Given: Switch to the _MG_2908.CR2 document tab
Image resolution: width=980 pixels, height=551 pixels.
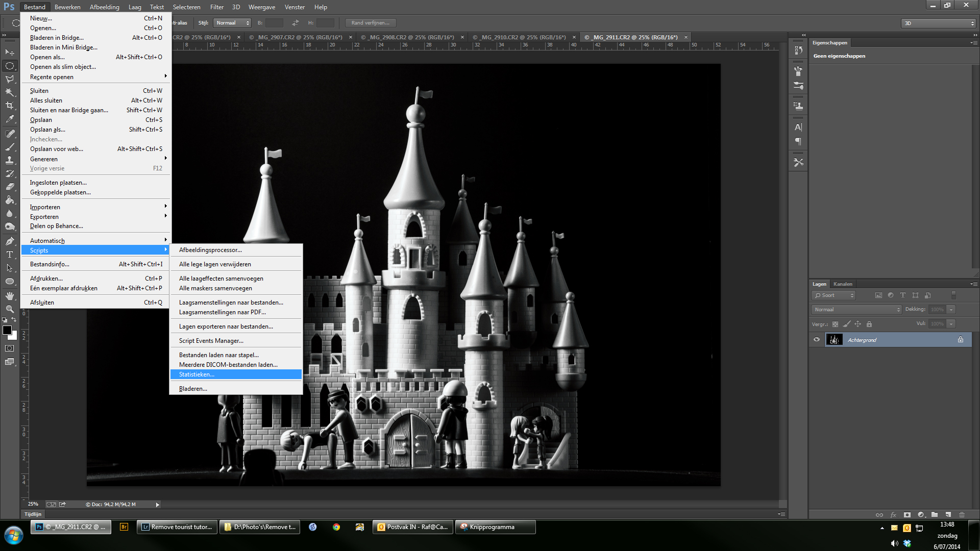Looking at the screenshot, I should (x=411, y=37).
